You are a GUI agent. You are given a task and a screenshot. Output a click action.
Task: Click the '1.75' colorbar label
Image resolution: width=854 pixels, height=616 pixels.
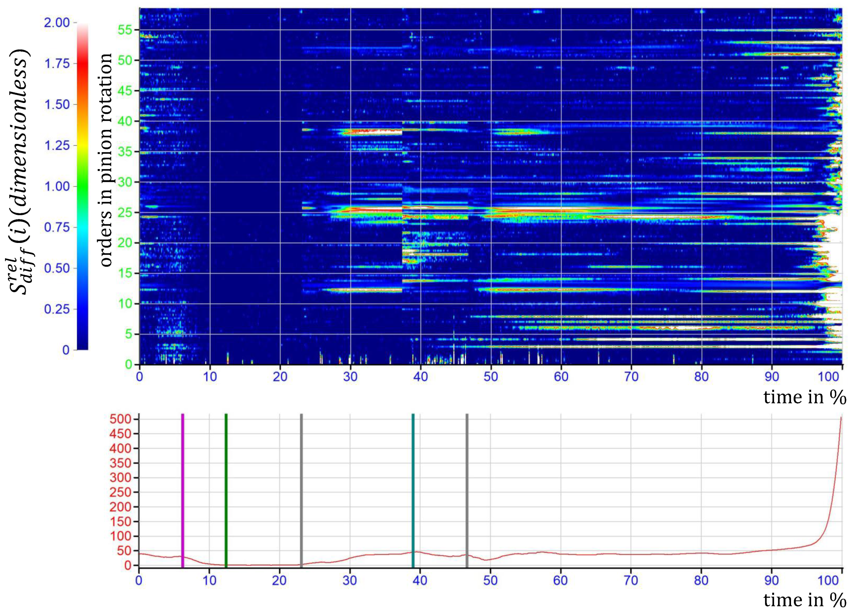pyautogui.click(x=57, y=64)
